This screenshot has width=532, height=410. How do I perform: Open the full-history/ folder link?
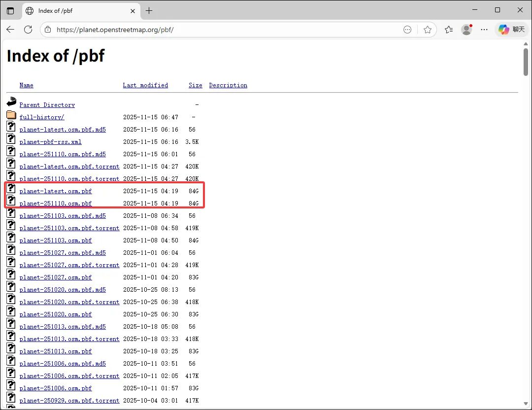[x=42, y=117]
